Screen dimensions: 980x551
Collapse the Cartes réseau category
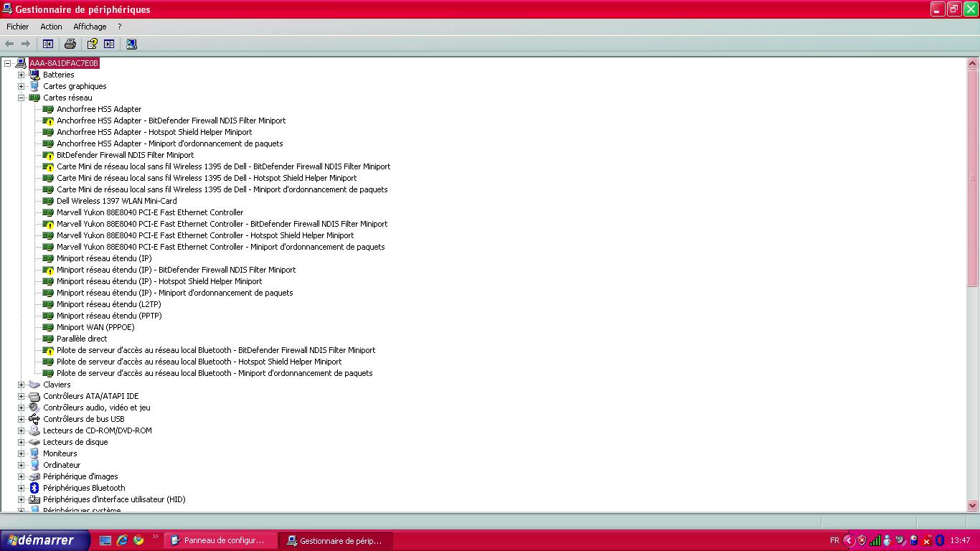tap(21, 98)
